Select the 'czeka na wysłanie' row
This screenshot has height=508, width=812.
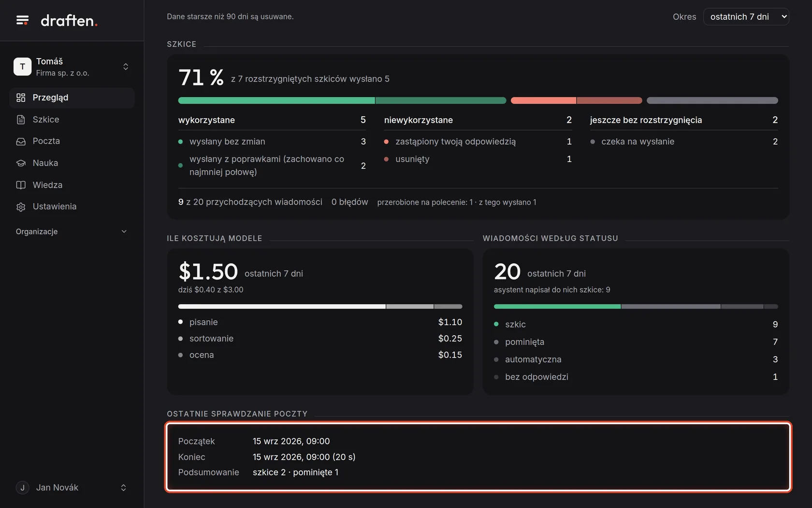click(684, 142)
